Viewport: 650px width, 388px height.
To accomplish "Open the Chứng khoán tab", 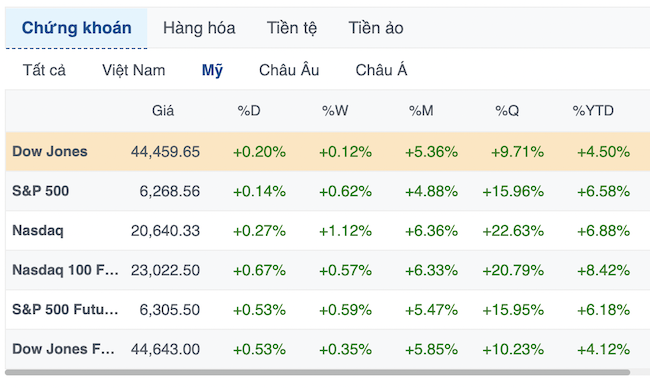I will point(76,28).
